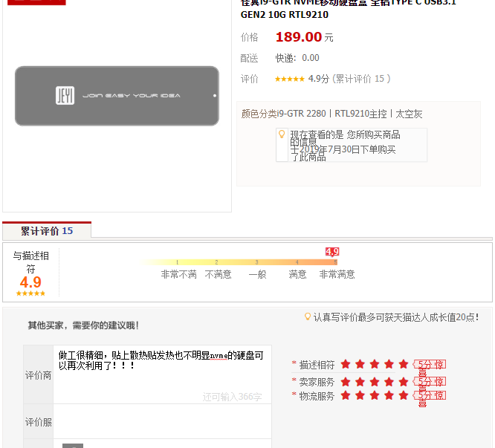Image resolution: width=495 pixels, height=448 pixels.
Task: Click the 评价商 row label
Action: (38, 375)
